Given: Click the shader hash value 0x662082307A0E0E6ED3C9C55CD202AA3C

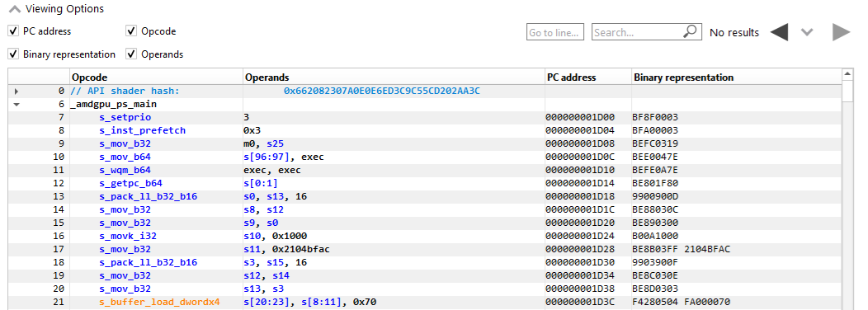Looking at the screenshot, I should tap(381, 91).
